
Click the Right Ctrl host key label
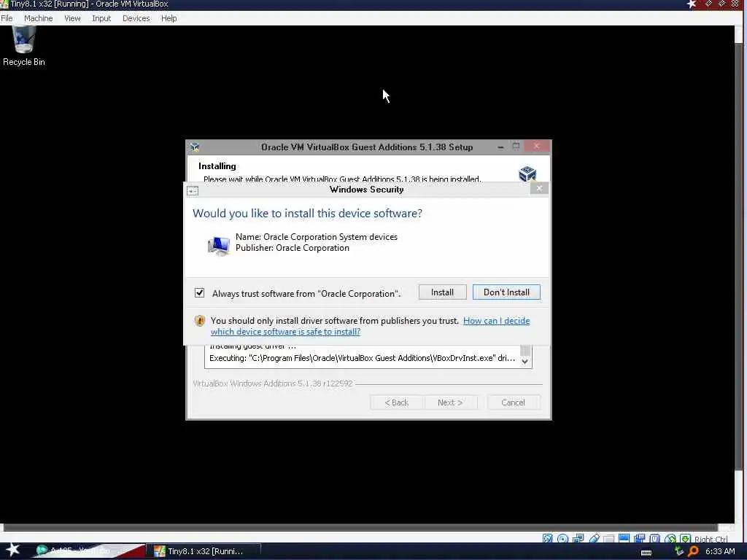711,539
